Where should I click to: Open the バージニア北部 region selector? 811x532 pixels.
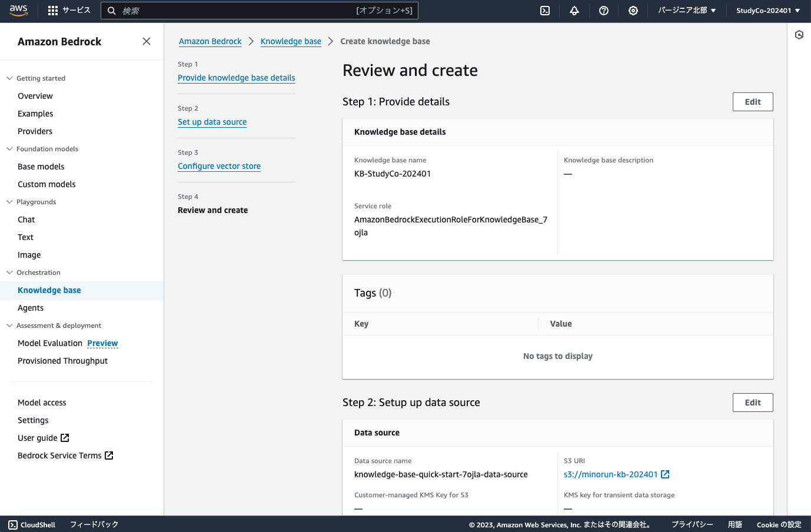coord(687,10)
